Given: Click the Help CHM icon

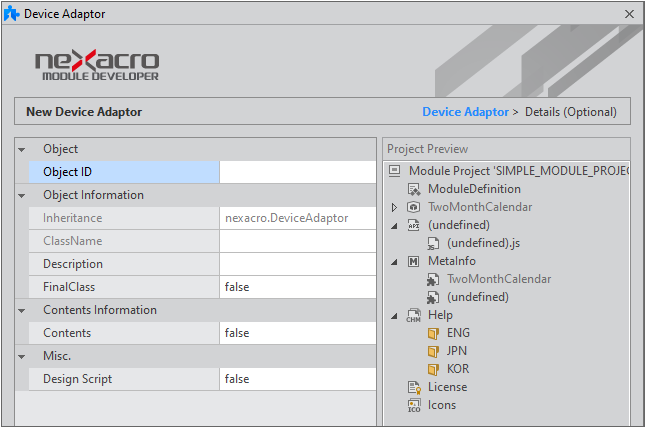Looking at the screenshot, I should click(414, 315).
